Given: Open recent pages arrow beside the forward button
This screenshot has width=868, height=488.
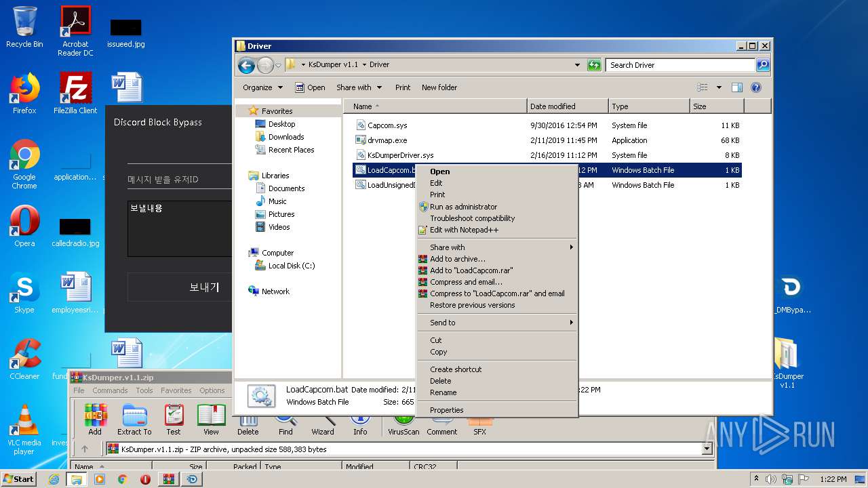Looking at the screenshot, I should (x=278, y=66).
